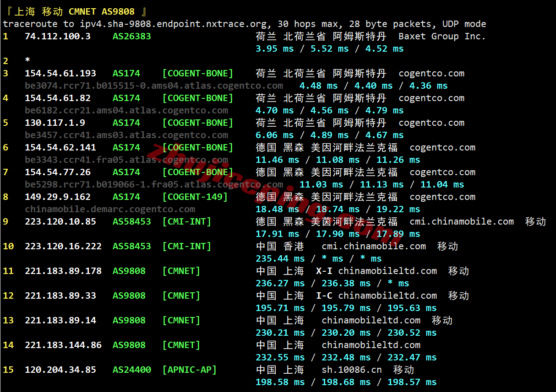556x392 pixels.
Task: Click latency 198.58 ms in hop 15
Action: (280, 382)
